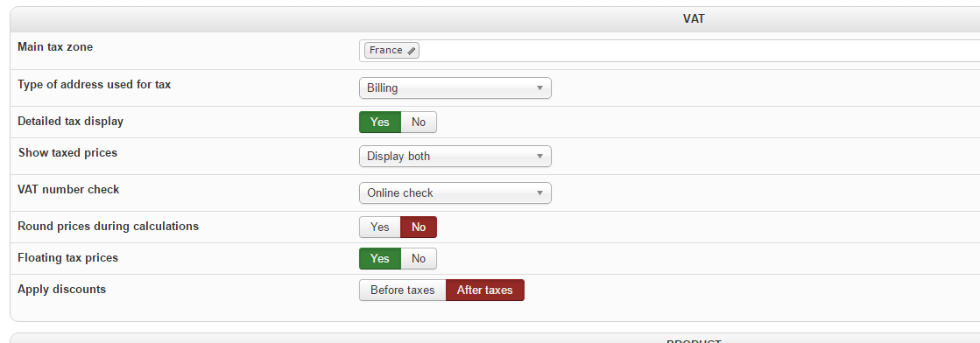Screen dimensions: 980x343
Task: Apply discounts Before taxes
Action: click(x=403, y=290)
